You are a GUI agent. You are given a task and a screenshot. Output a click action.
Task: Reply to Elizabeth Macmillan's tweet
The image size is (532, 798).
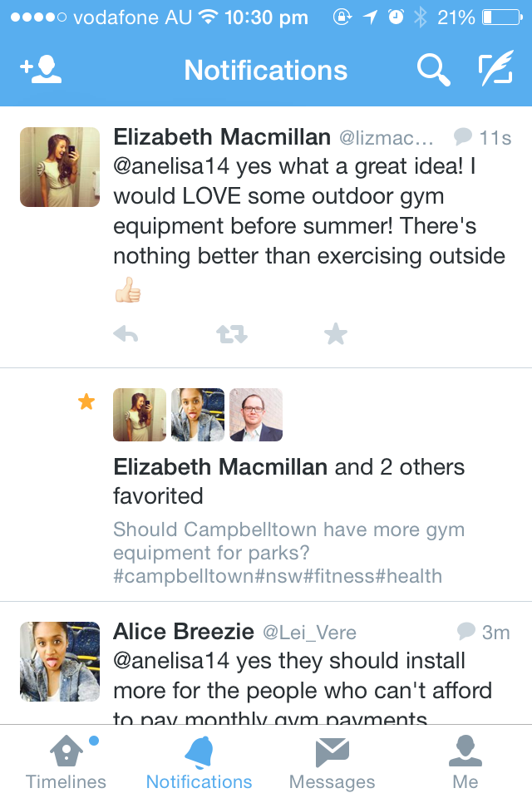(x=126, y=334)
